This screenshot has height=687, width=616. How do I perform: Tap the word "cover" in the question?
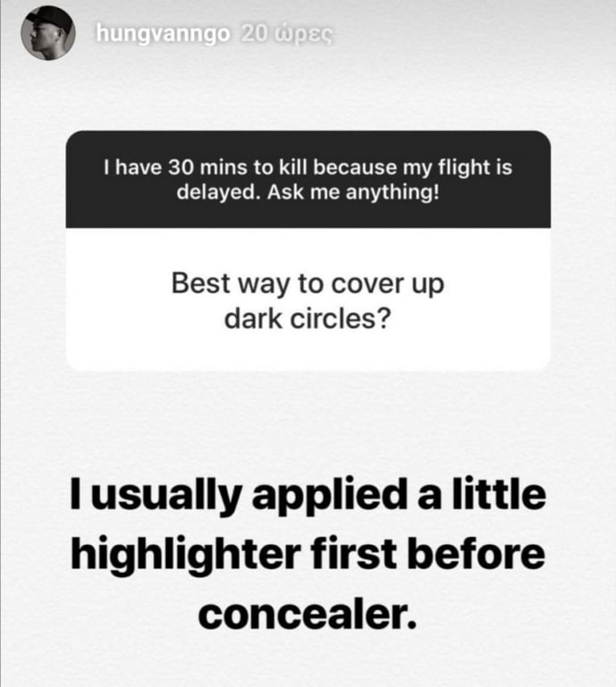[x=367, y=284]
